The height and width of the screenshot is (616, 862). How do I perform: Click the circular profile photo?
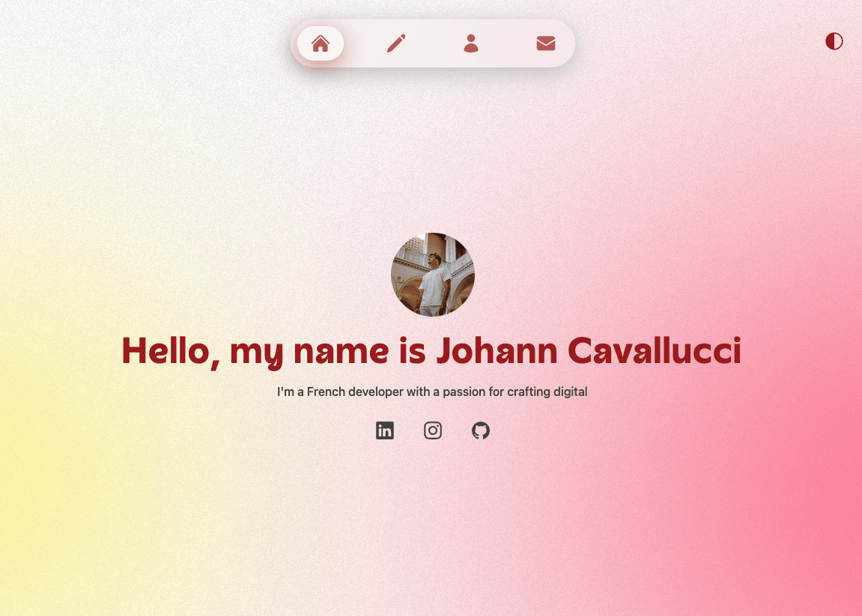coord(433,274)
